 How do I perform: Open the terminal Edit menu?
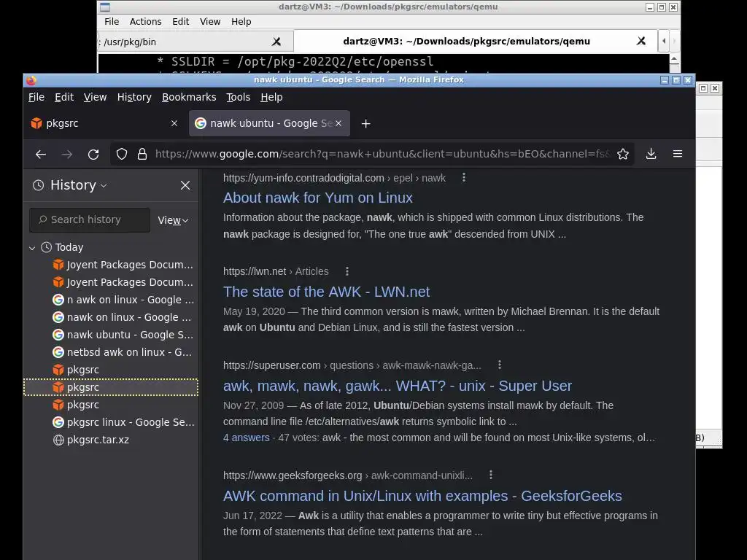tap(181, 22)
